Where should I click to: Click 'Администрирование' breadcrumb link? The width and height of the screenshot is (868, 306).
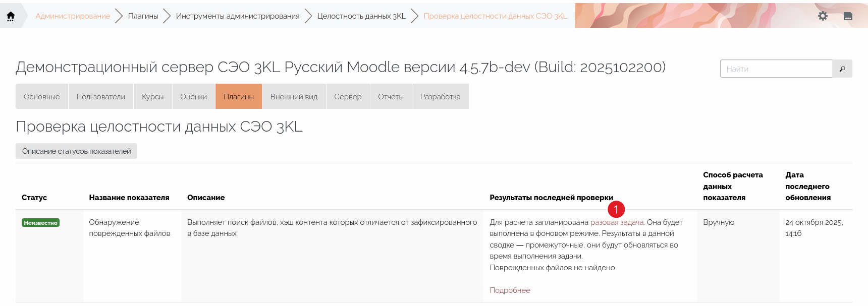[x=73, y=16]
